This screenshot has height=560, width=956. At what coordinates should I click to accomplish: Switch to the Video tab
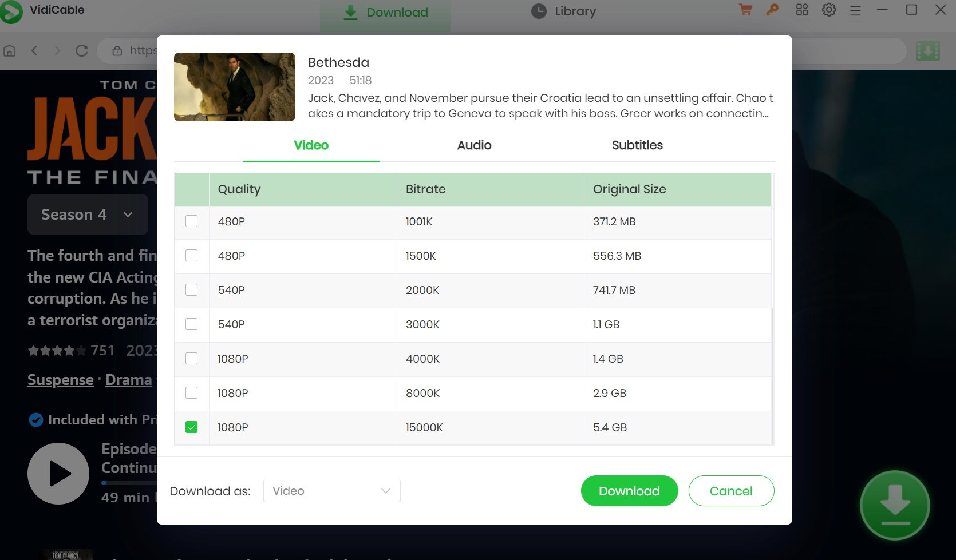pos(311,145)
